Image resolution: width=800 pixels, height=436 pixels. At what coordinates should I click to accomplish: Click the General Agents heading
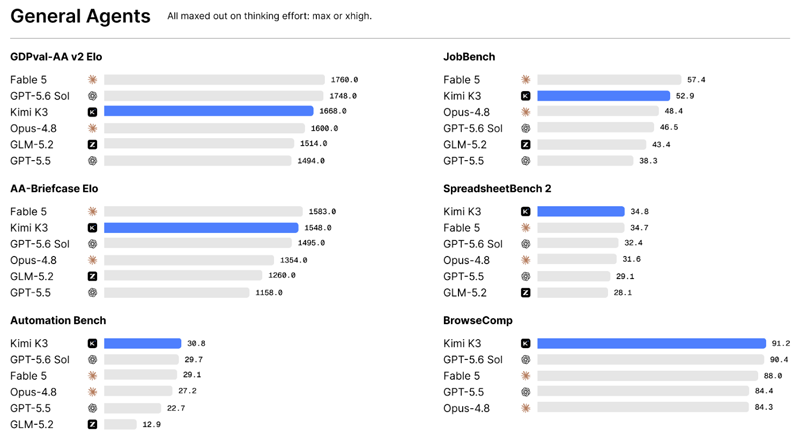click(80, 16)
